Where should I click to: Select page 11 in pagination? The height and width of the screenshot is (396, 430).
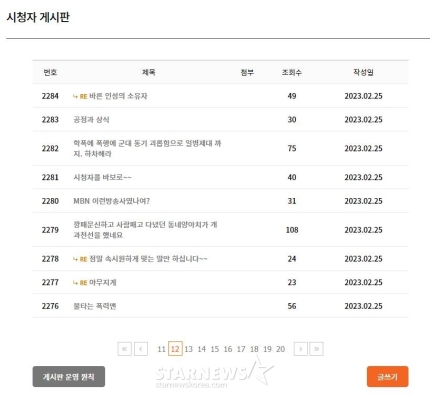pyautogui.click(x=162, y=349)
